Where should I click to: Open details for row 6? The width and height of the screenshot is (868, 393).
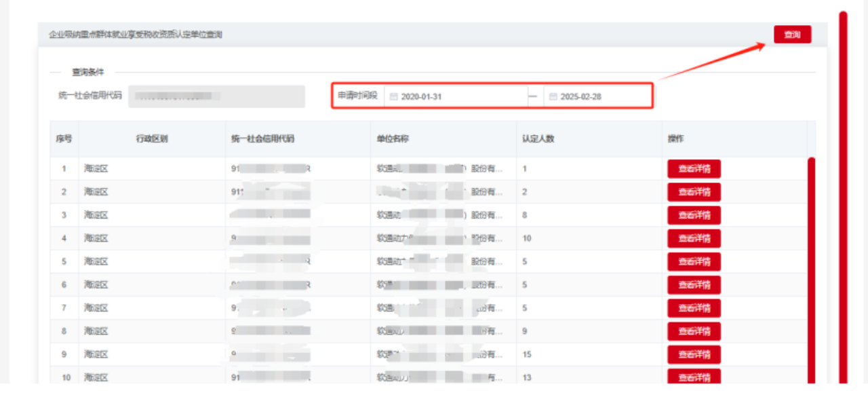coord(694,285)
